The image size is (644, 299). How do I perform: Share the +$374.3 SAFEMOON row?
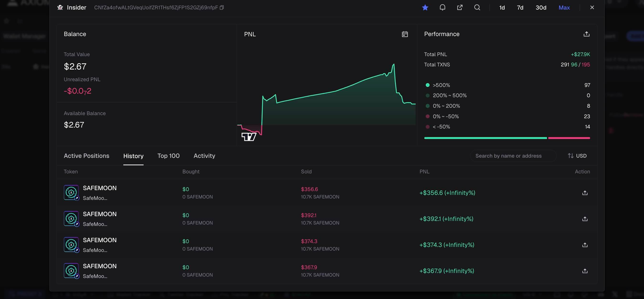click(585, 245)
